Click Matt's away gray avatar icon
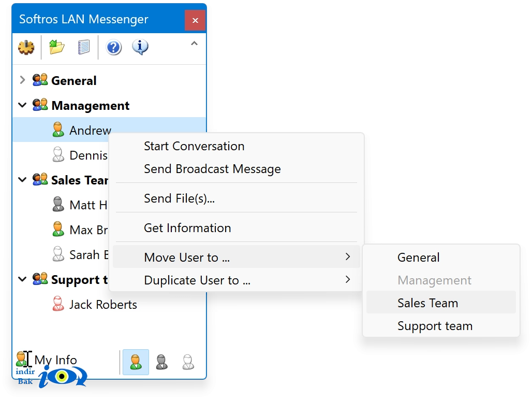The width and height of the screenshot is (532, 400). [x=58, y=204]
